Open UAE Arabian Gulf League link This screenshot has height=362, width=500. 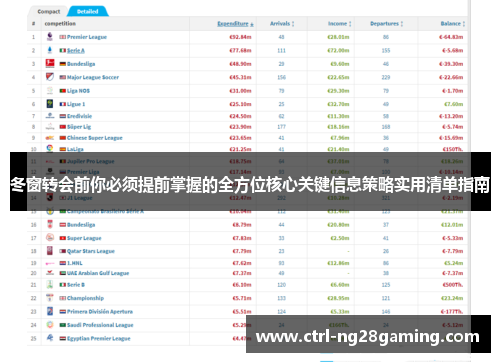tap(98, 273)
